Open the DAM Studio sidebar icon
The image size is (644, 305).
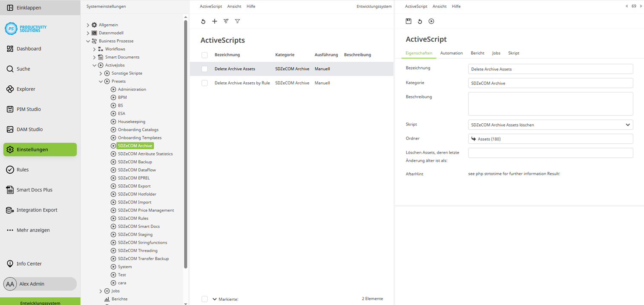click(x=10, y=129)
